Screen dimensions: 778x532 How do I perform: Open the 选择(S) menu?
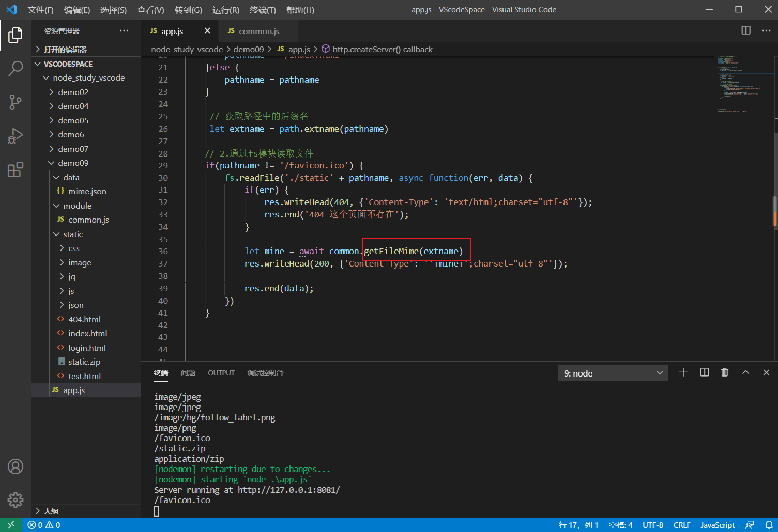pos(113,10)
